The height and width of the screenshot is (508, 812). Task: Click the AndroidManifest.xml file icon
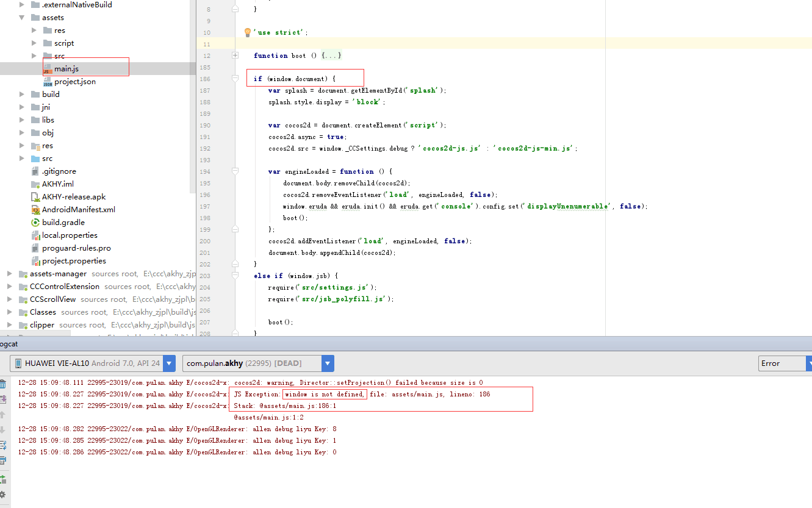tap(35, 210)
